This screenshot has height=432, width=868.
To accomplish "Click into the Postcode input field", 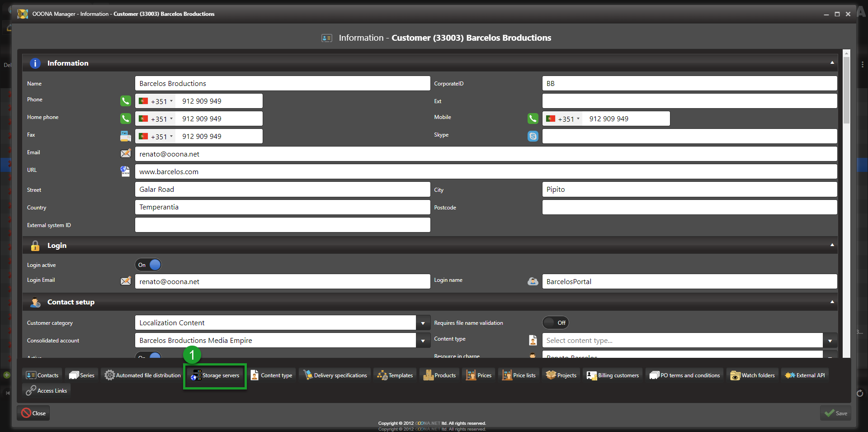I will [689, 207].
